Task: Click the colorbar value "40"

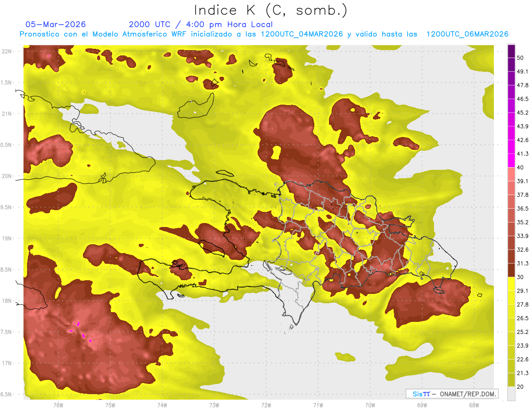Action: click(x=521, y=167)
